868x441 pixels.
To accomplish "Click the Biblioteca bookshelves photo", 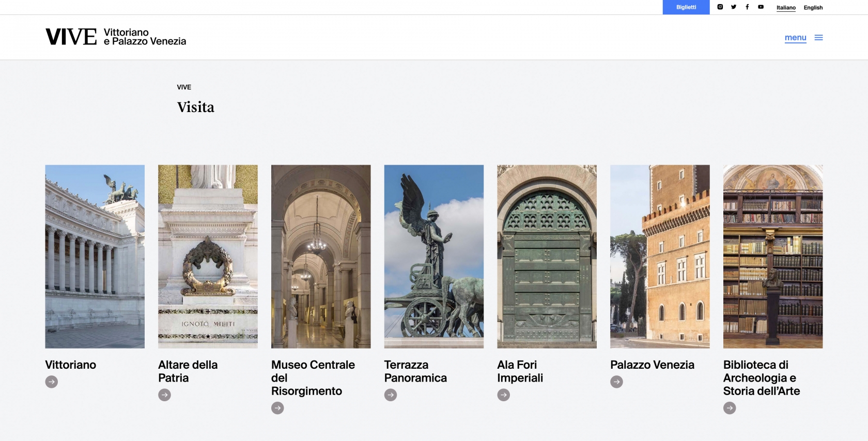I will (773, 257).
